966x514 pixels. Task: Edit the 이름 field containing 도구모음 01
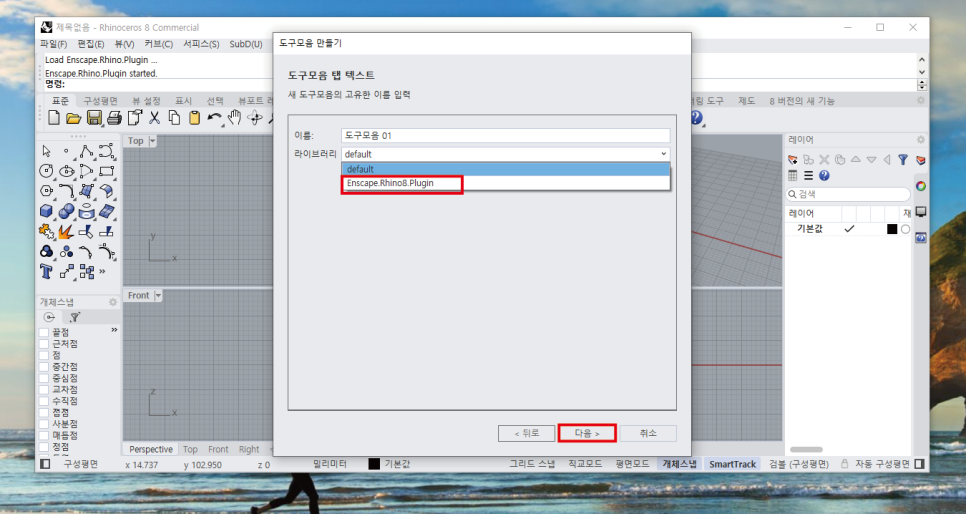pyautogui.click(x=505, y=135)
